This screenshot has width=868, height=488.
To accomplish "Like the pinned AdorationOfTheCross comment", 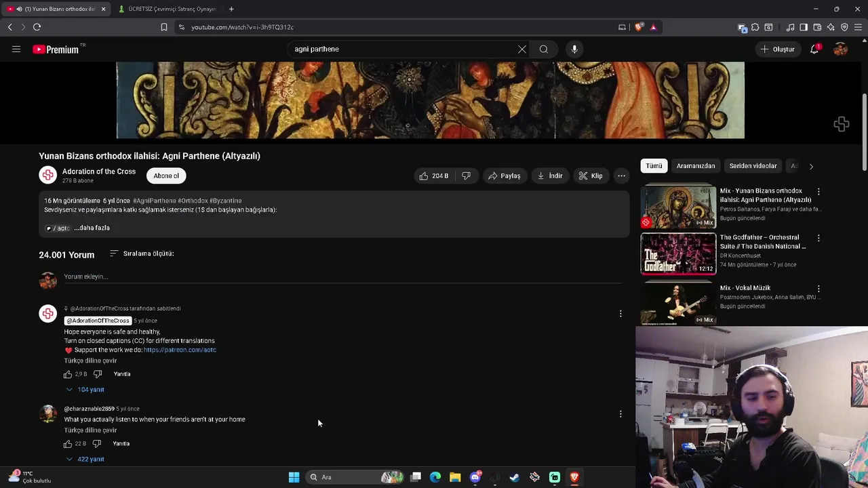I will [x=68, y=374].
